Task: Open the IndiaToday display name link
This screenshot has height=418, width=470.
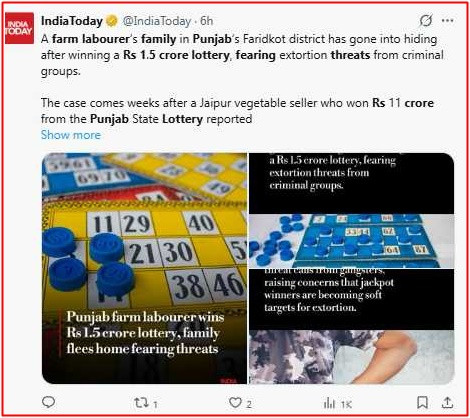Action: (x=72, y=21)
